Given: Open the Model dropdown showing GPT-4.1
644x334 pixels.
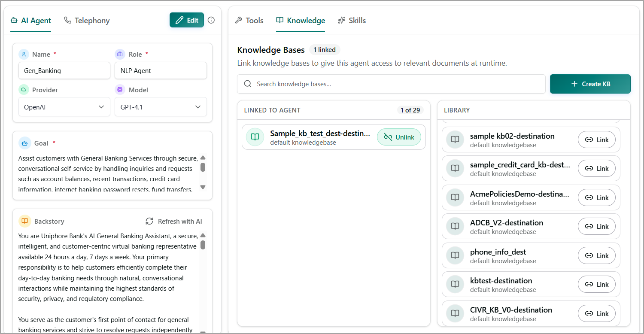Looking at the screenshot, I should point(161,107).
